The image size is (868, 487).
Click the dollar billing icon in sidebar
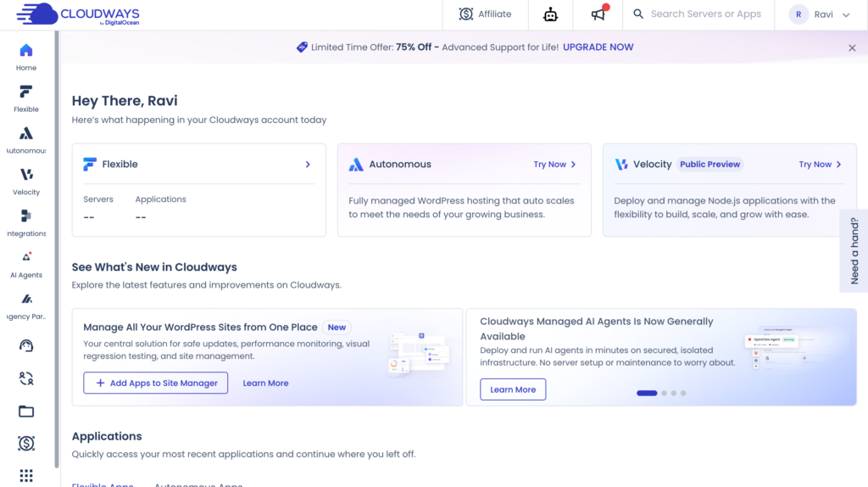(x=26, y=443)
